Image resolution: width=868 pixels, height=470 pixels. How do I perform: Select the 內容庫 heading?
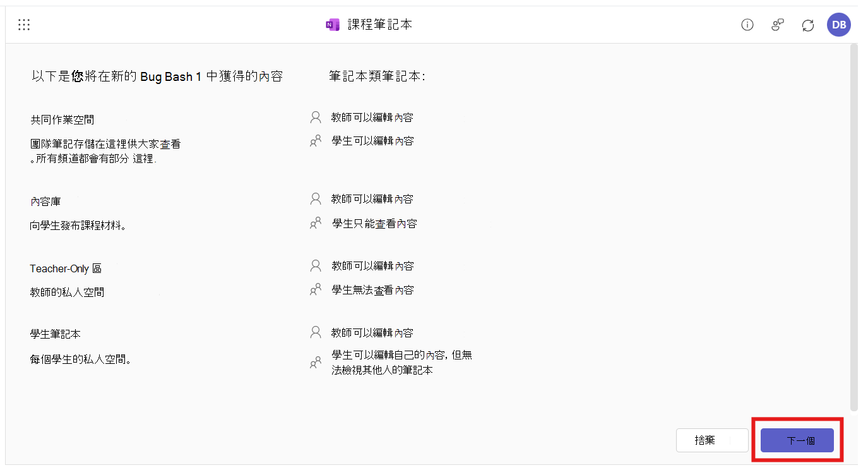coord(45,202)
